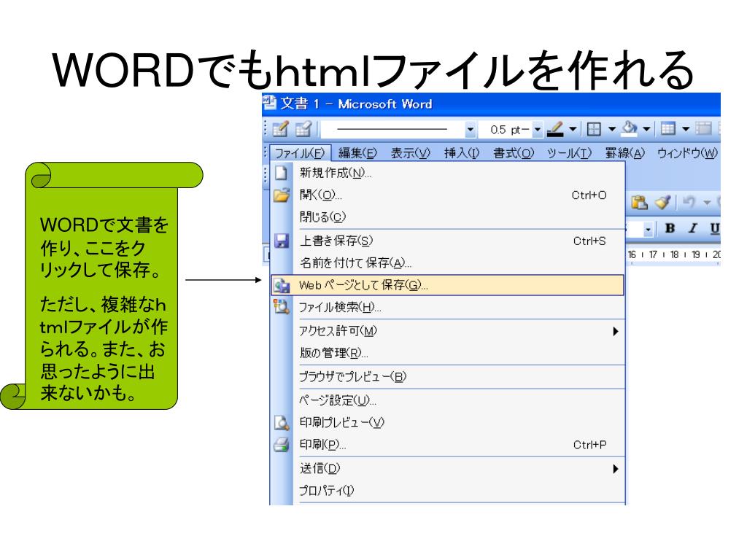The width and height of the screenshot is (747, 560).
Task: Choose 印刷(P) menu entry
Action: pyautogui.click(x=447, y=445)
